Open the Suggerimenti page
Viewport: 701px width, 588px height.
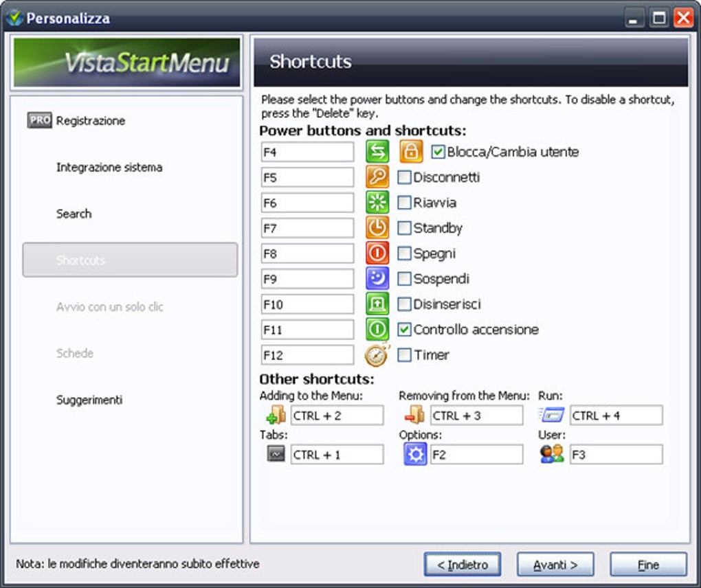(89, 400)
